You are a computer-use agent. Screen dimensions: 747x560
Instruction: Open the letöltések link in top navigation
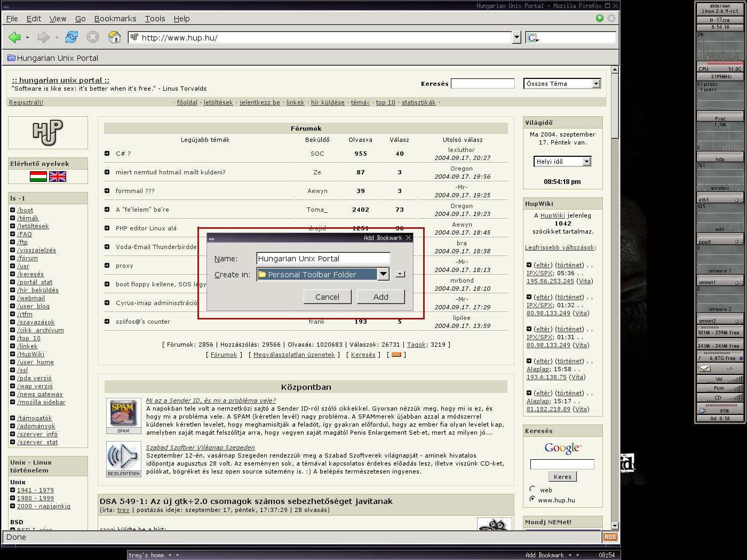pos(218,102)
